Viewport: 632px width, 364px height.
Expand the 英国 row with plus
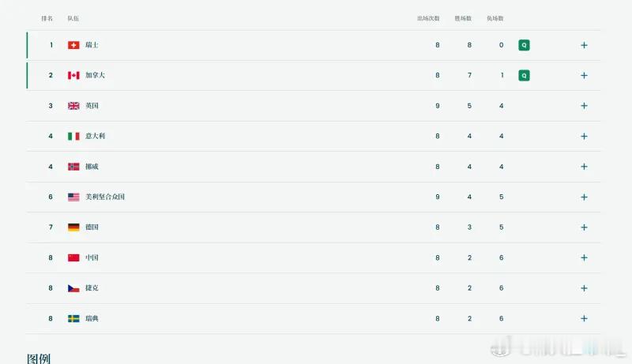[584, 106]
